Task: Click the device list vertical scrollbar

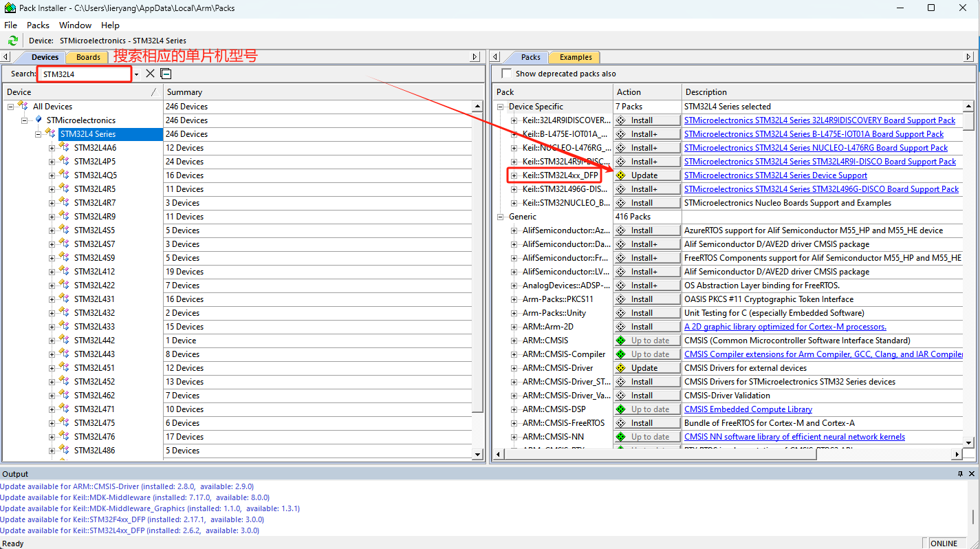Action: point(478,261)
